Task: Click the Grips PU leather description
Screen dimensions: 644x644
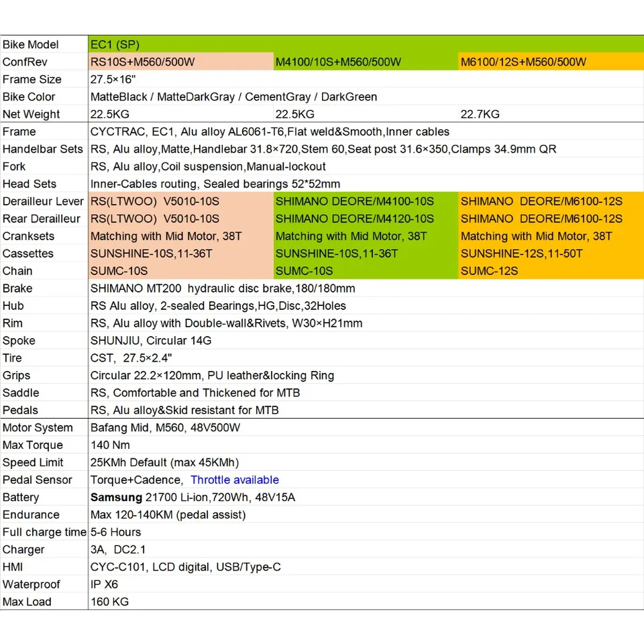Action: tap(212, 376)
